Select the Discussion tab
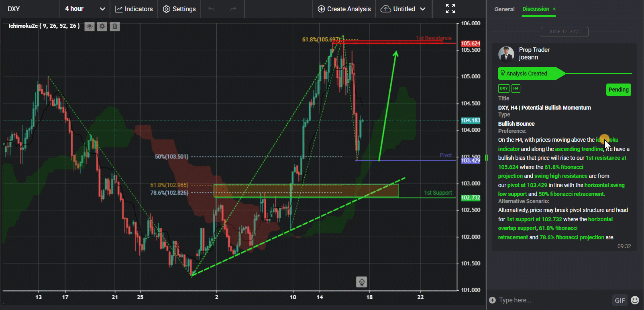 [x=536, y=9]
